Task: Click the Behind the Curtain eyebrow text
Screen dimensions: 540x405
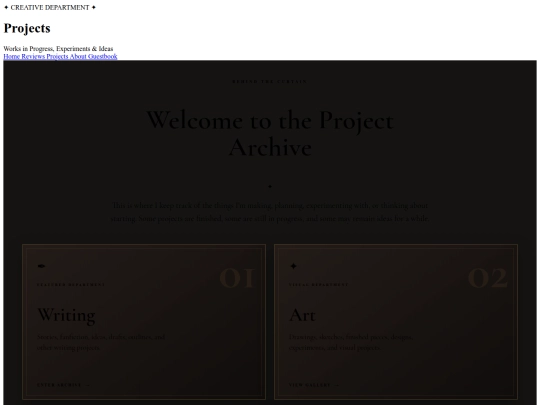Action: pos(270,82)
